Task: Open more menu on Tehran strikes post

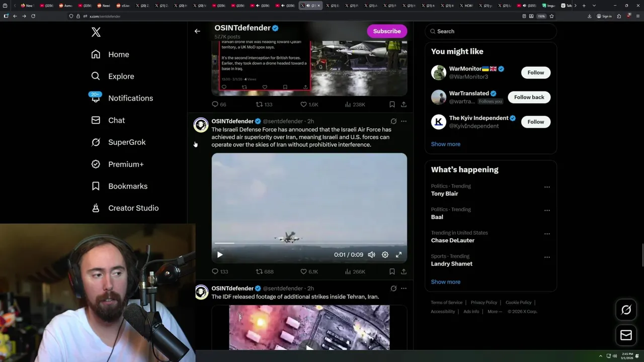Action: (x=404, y=289)
